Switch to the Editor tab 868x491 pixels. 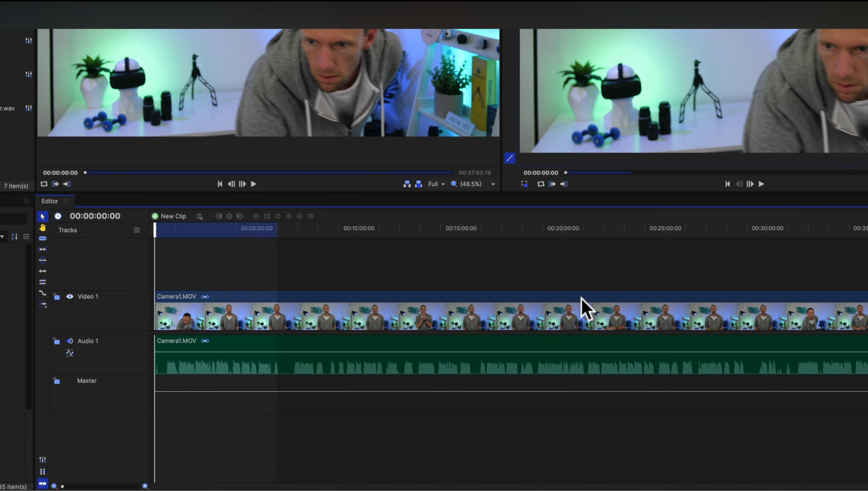[49, 201]
